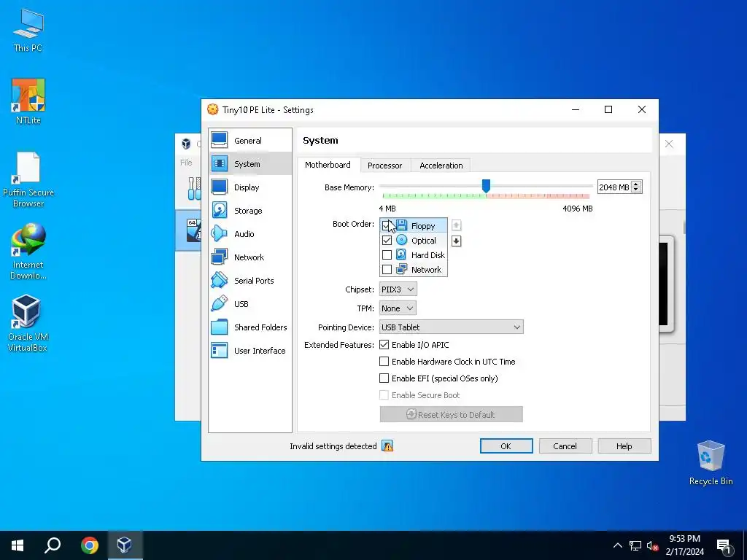The image size is (747, 560).
Task: Close the background VirtualBox Manager window
Action: coord(669,144)
